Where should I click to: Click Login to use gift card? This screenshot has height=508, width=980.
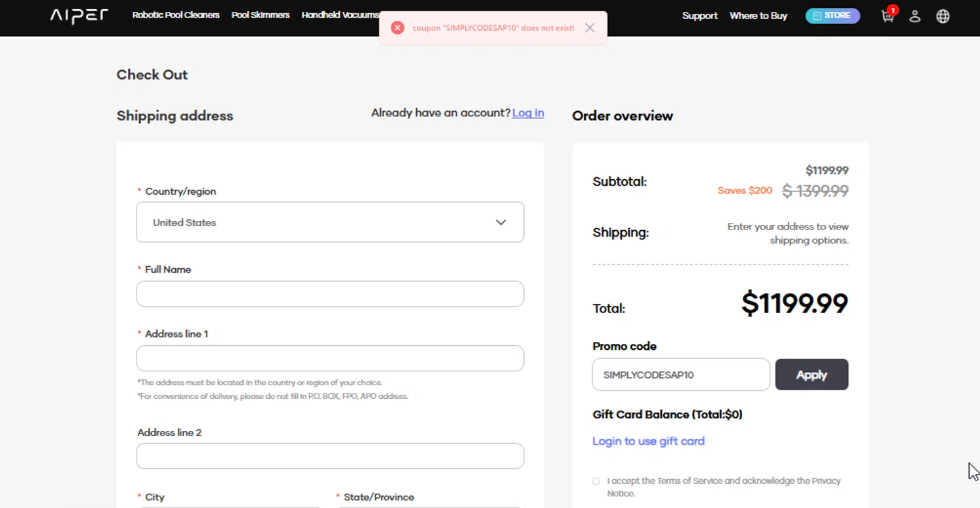coord(648,441)
